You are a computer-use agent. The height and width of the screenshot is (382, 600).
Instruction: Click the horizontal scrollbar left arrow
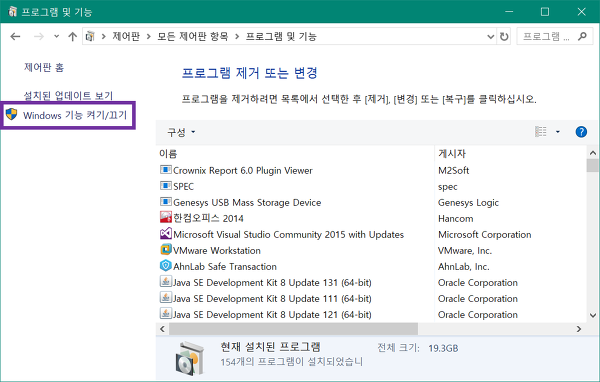pyautogui.click(x=162, y=329)
